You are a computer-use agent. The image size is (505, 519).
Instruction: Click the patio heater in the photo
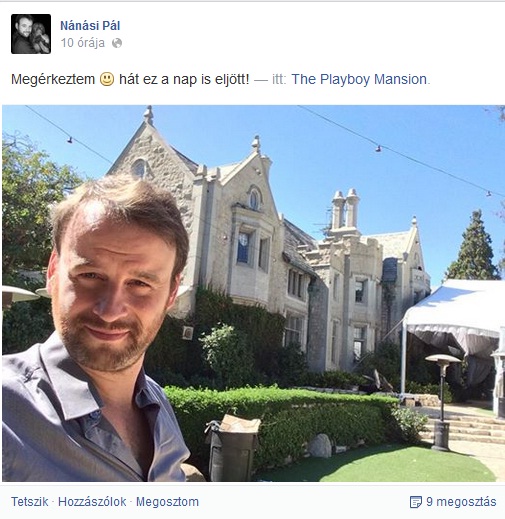(x=442, y=402)
